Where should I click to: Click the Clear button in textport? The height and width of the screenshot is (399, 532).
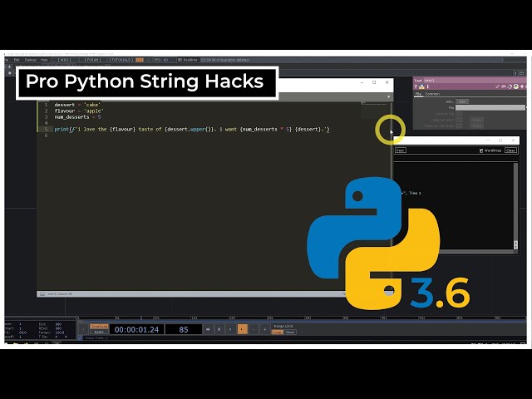510,150
